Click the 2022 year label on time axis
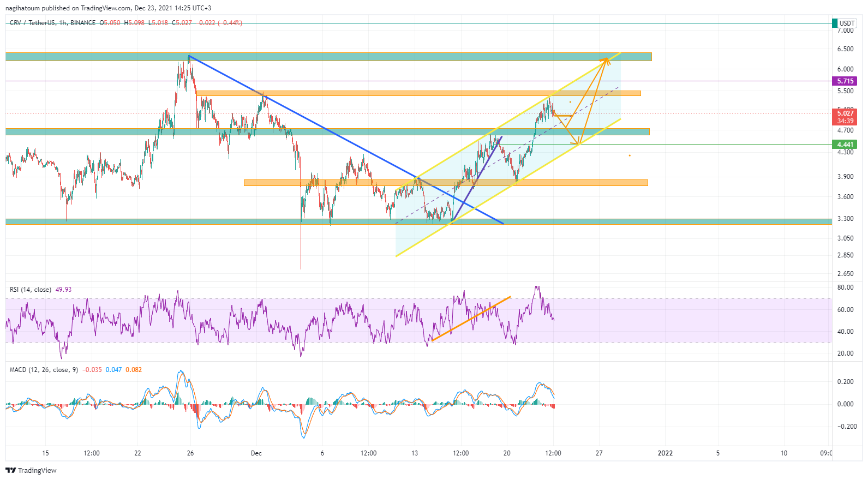The height and width of the screenshot is (480, 868). click(665, 453)
